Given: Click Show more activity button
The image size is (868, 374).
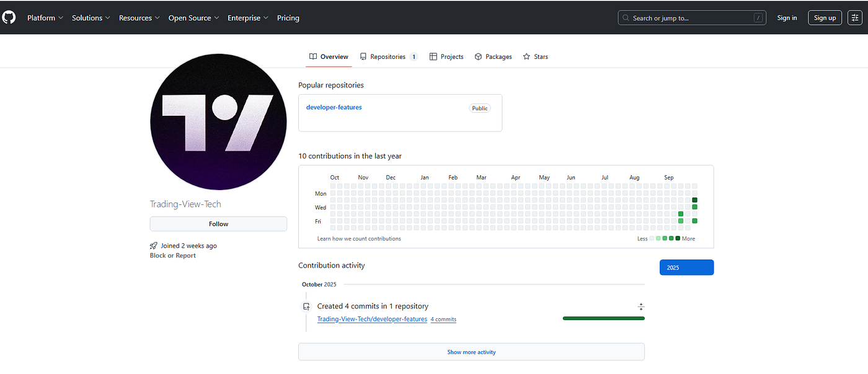Looking at the screenshot, I should tap(471, 352).
